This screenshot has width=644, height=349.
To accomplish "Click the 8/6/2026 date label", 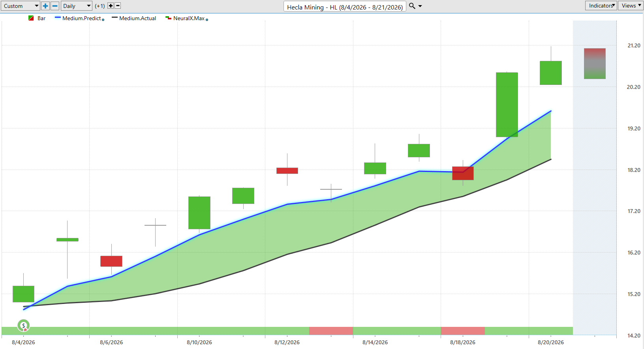I will click(x=111, y=342).
